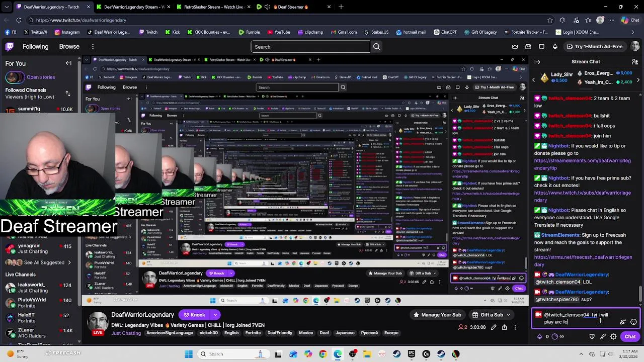The image size is (644, 362).
Task: Collapse the For You sidebar arrow
Action: (x=68, y=63)
